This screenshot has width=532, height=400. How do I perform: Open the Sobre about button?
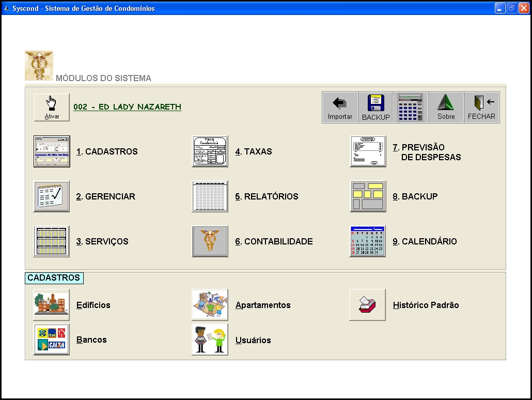pyautogui.click(x=446, y=107)
